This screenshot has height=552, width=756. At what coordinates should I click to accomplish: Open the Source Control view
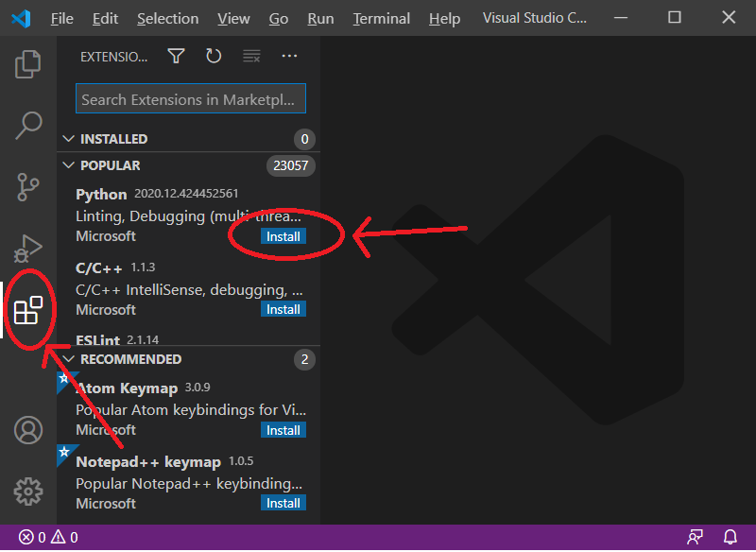tap(28, 187)
